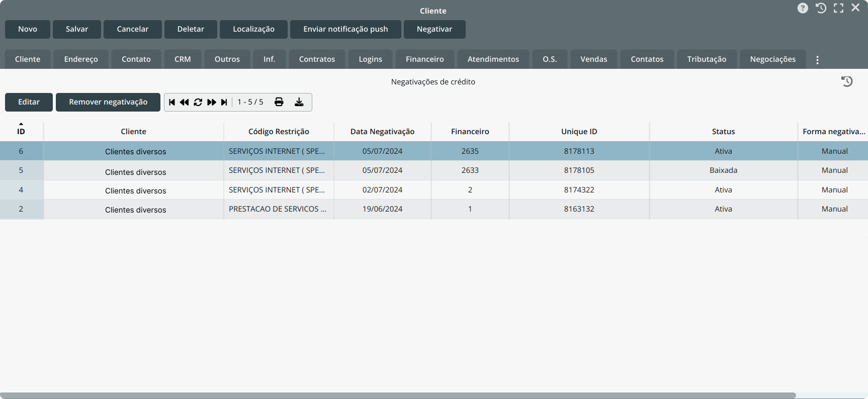
Task: Click history icon beside Negativações de crédito
Action: [847, 81]
